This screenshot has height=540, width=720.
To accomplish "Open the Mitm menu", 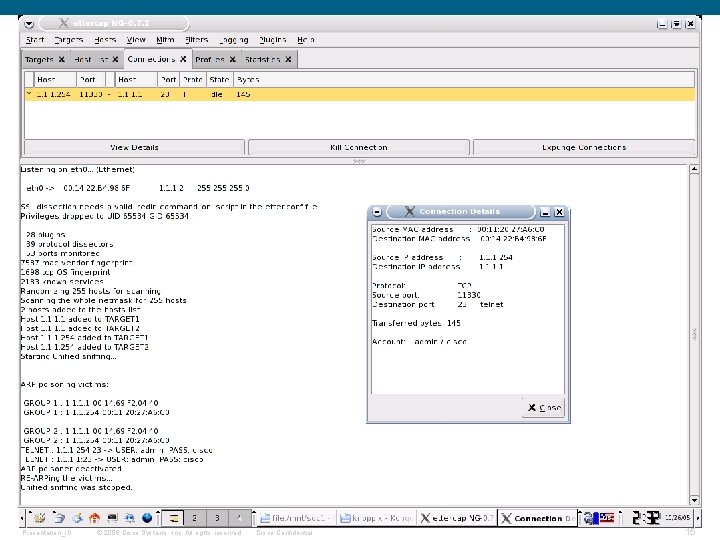I will pyautogui.click(x=165, y=40).
